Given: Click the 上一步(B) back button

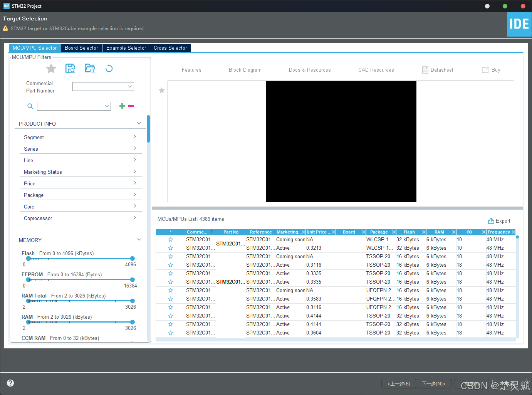Looking at the screenshot, I should 398,384.
